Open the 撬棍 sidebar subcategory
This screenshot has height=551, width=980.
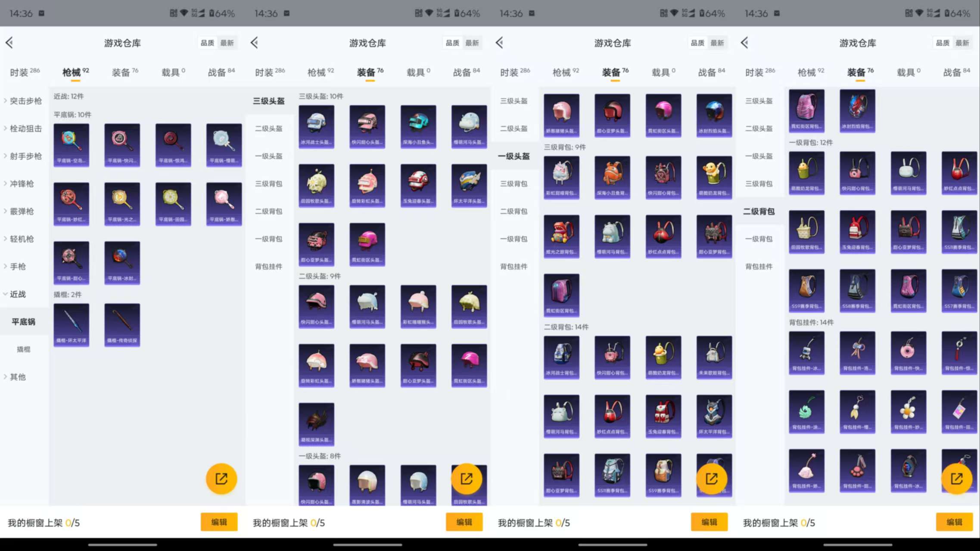pyautogui.click(x=24, y=349)
